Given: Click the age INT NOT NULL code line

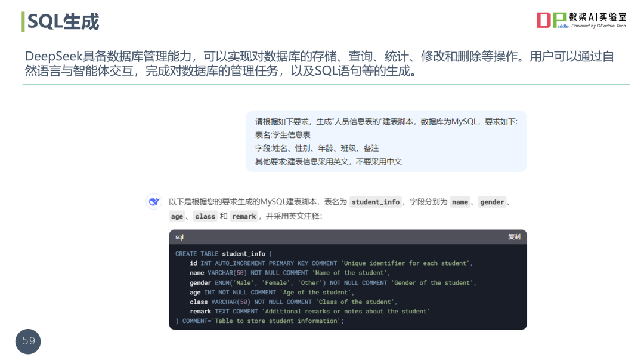Looking at the screenshot, I should (271, 293).
